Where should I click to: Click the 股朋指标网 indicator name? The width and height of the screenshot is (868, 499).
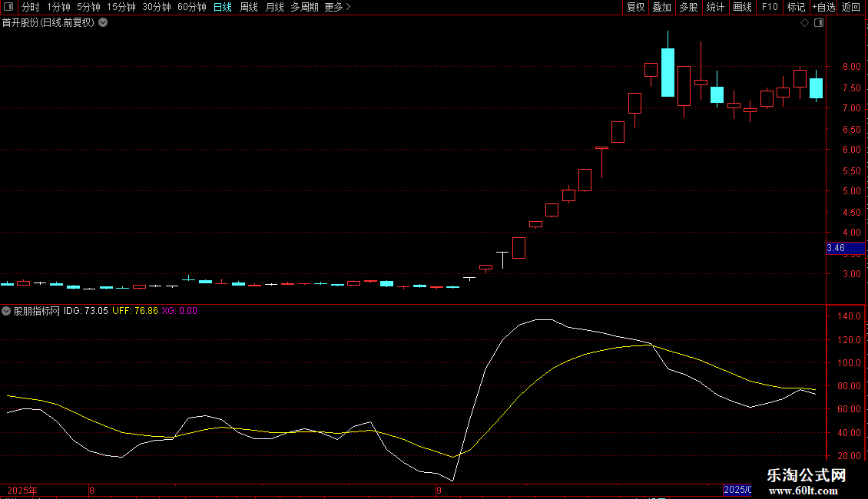[x=37, y=311]
